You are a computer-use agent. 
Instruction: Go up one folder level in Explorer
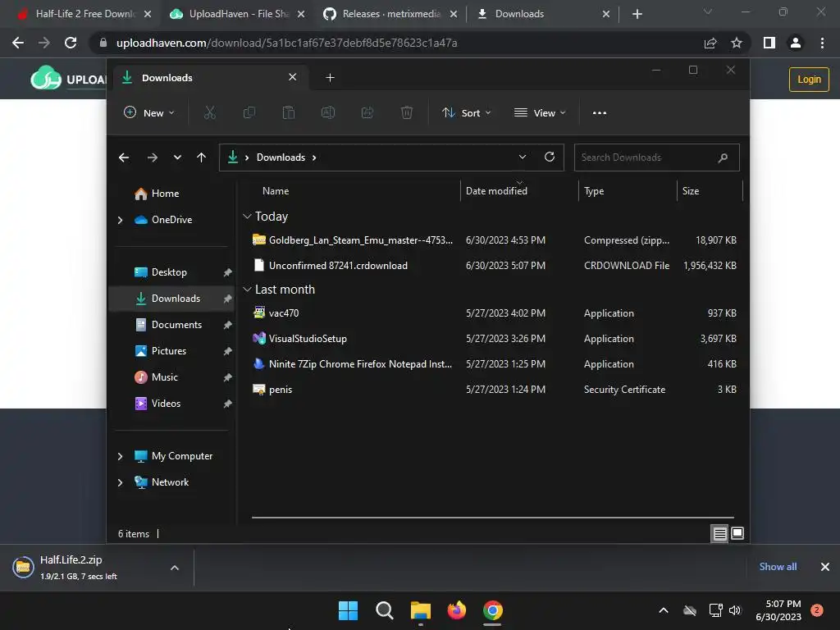(202, 157)
